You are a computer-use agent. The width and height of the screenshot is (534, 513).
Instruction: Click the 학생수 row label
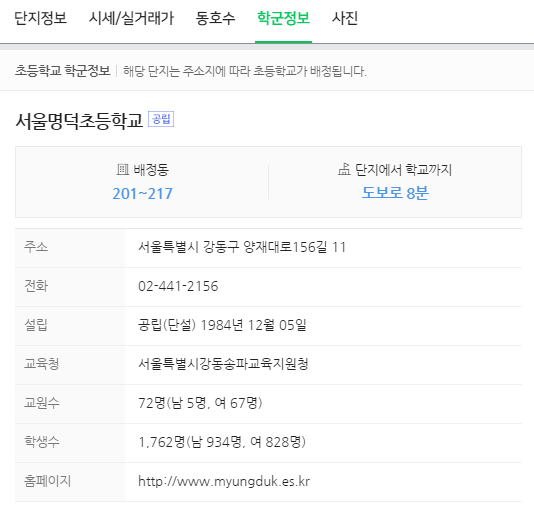point(42,441)
